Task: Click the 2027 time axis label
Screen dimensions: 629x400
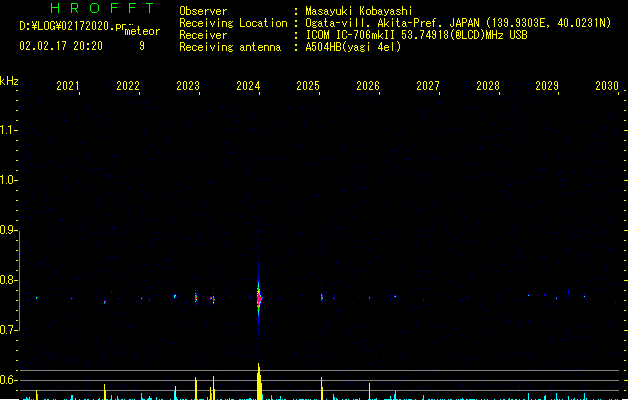Action: pyautogui.click(x=428, y=85)
